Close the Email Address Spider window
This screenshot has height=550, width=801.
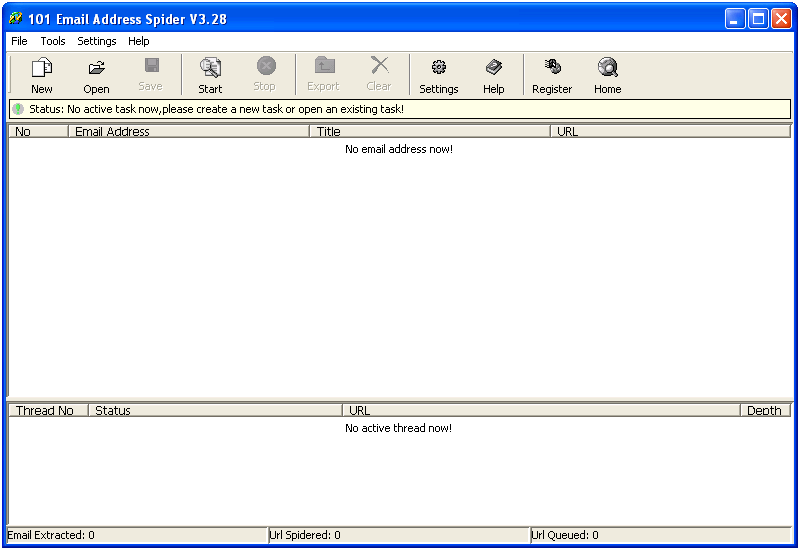[x=781, y=19]
